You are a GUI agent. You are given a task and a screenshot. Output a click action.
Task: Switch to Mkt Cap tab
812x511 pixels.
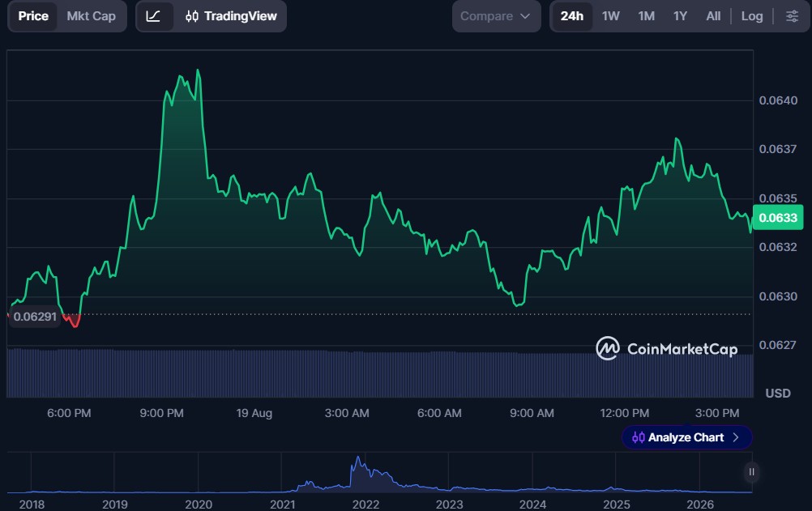click(91, 16)
